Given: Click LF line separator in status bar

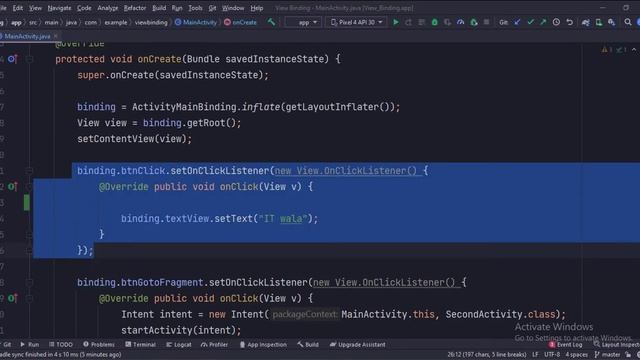Looking at the screenshot, I should pos(535,355).
